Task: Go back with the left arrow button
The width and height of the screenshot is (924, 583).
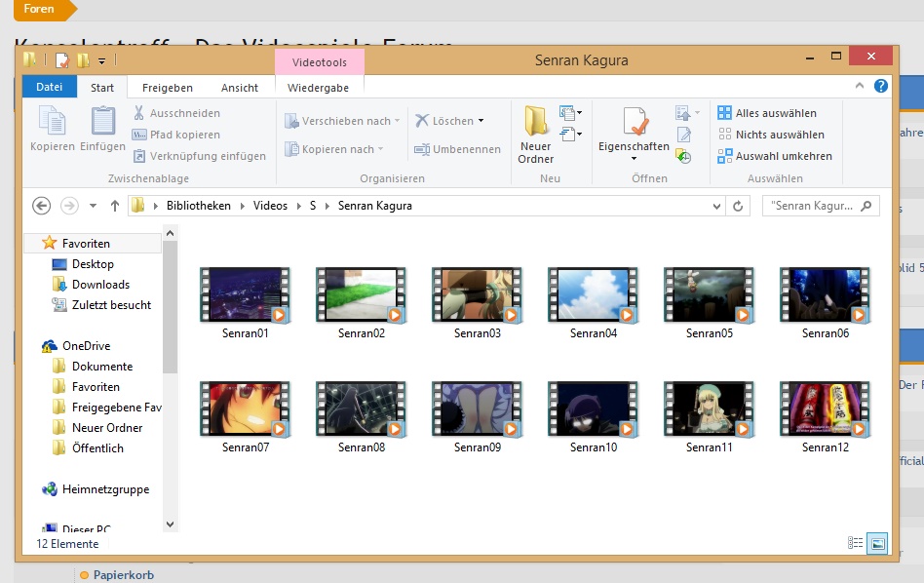Action: pos(41,206)
